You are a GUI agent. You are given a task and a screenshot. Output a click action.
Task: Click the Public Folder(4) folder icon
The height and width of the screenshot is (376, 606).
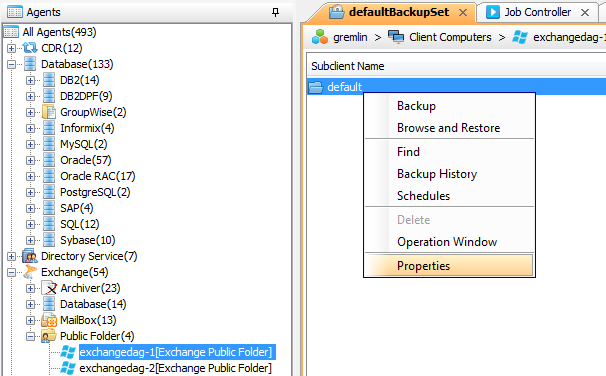(49, 336)
